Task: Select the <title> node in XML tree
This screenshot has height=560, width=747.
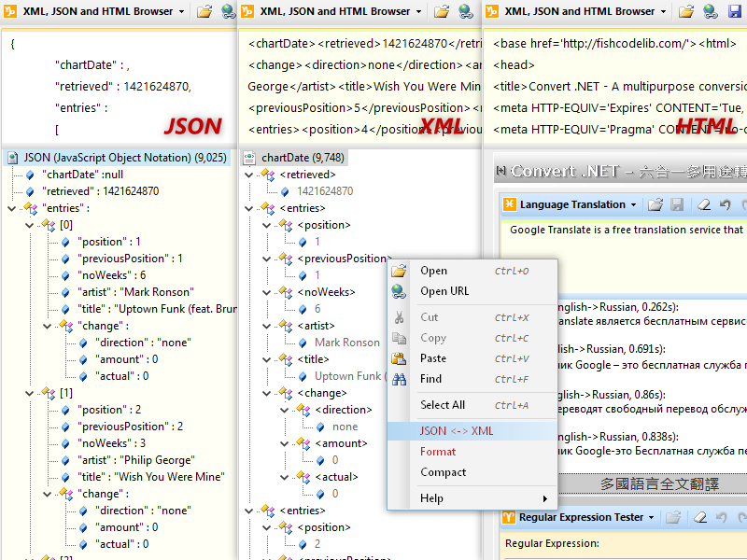Action: (313, 359)
